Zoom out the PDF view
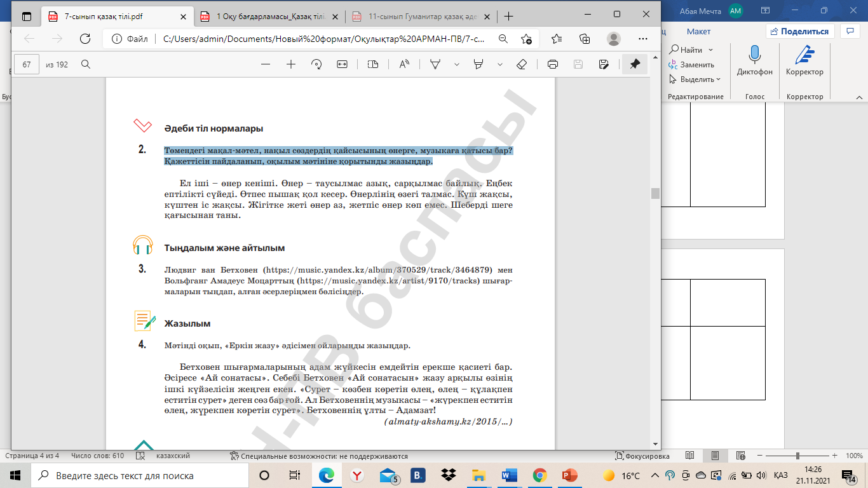The height and width of the screenshot is (488, 868). click(266, 64)
